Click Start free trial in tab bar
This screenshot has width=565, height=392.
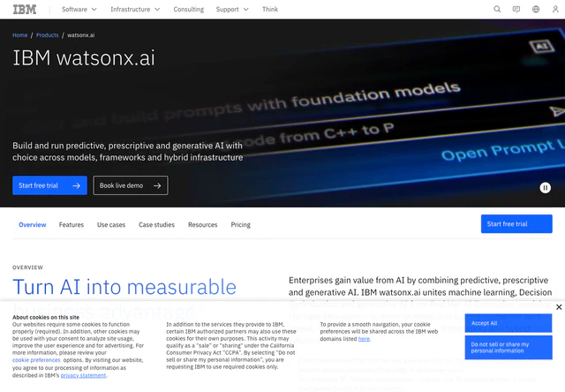point(516,223)
